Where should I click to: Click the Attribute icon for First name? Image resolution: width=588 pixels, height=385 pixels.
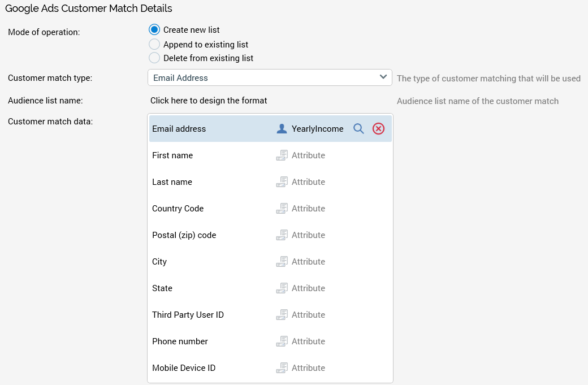282,155
